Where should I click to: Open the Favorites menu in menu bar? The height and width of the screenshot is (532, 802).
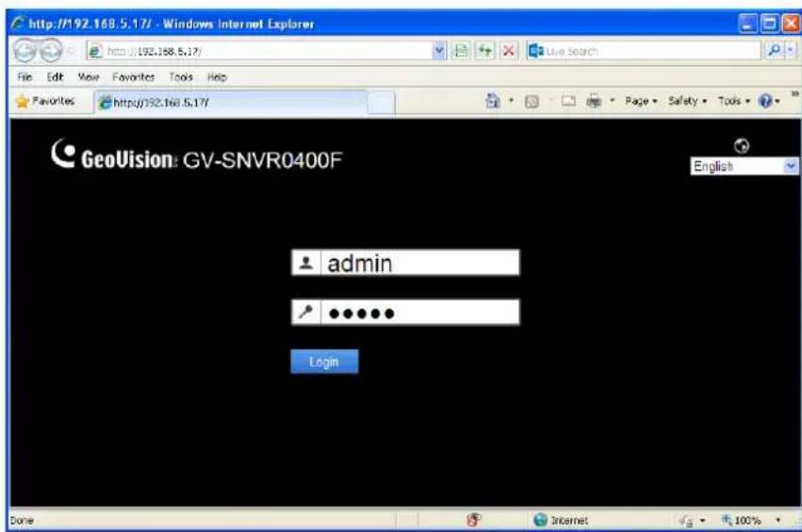pos(134,77)
